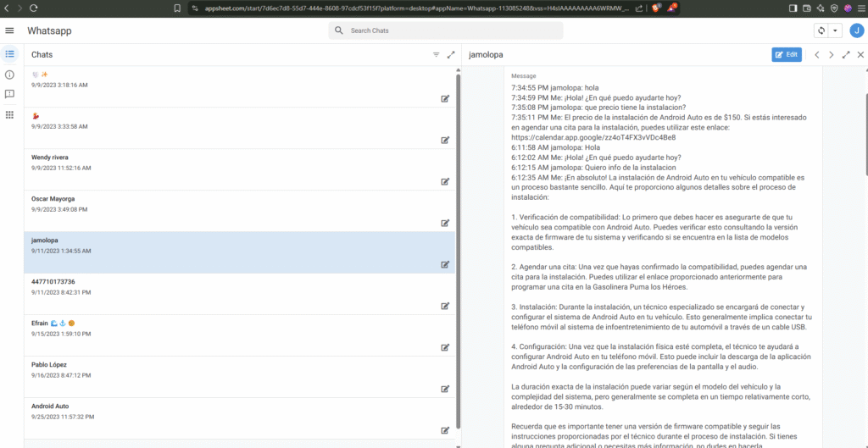Open the feedback message icon in sidebar
Viewport: 868px width, 448px height.
pyautogui.click(x=9, y=95)
